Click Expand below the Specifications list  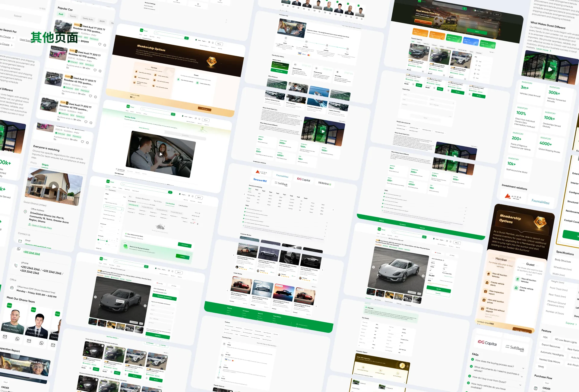pos(571,324)
